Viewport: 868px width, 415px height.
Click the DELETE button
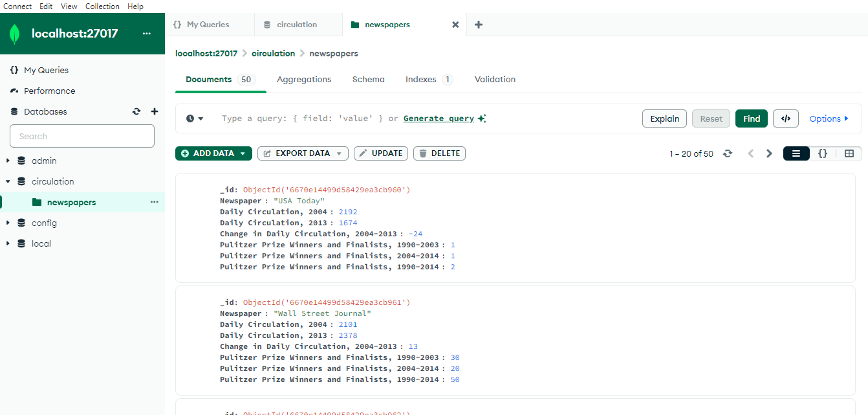point(439,153)
